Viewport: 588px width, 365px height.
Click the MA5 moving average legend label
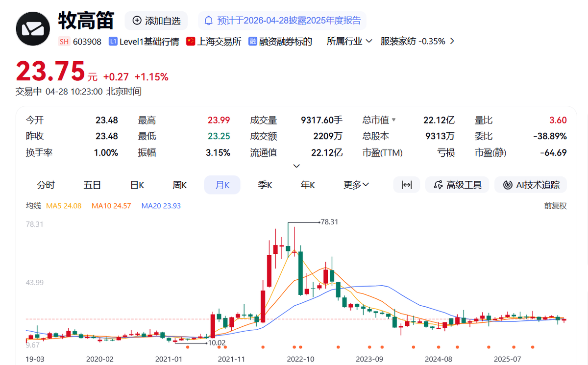(64, 206)
